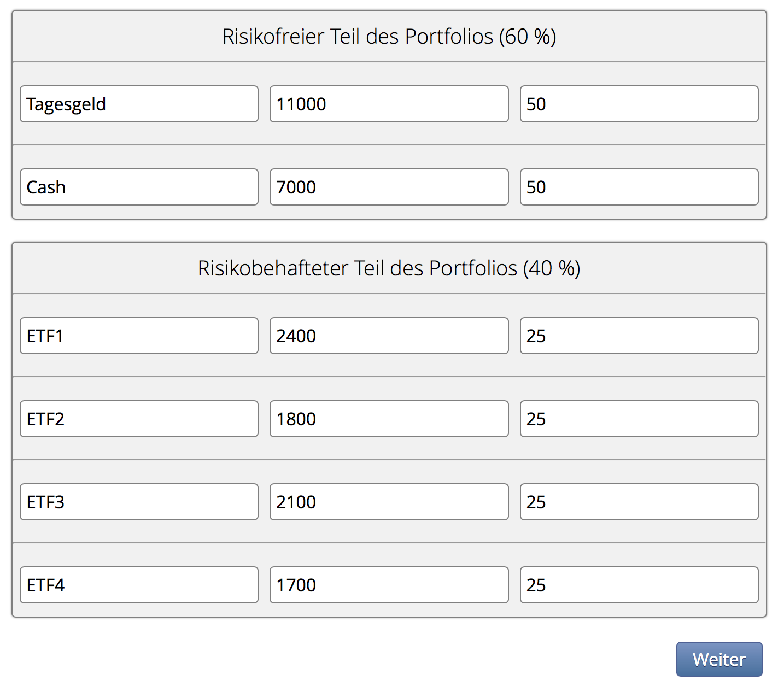This screenshot has width=784, height=692.
Task: Focus the Cash amount field showing 7000
Action: pos(389,187)
